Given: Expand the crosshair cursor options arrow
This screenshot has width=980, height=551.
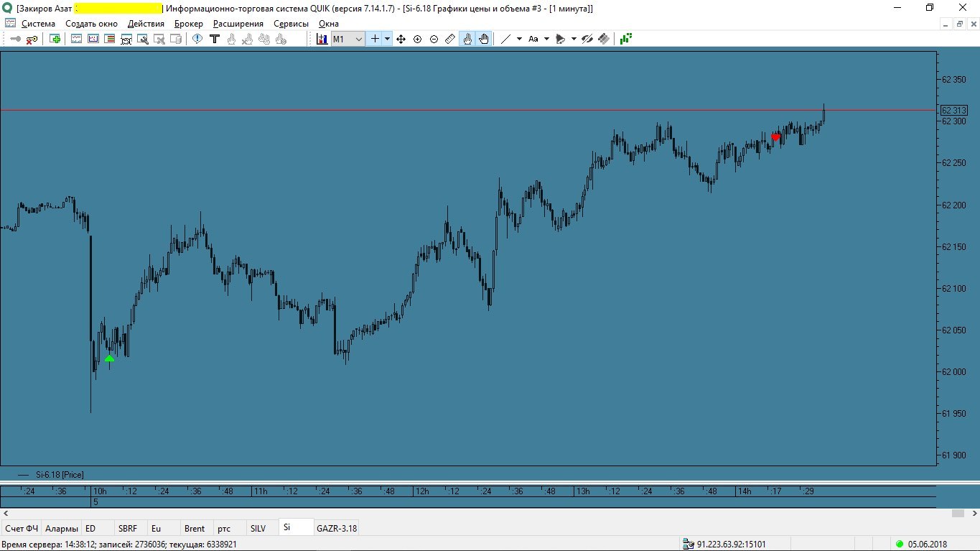Looking at the screenshot, I should pos(387,39).
